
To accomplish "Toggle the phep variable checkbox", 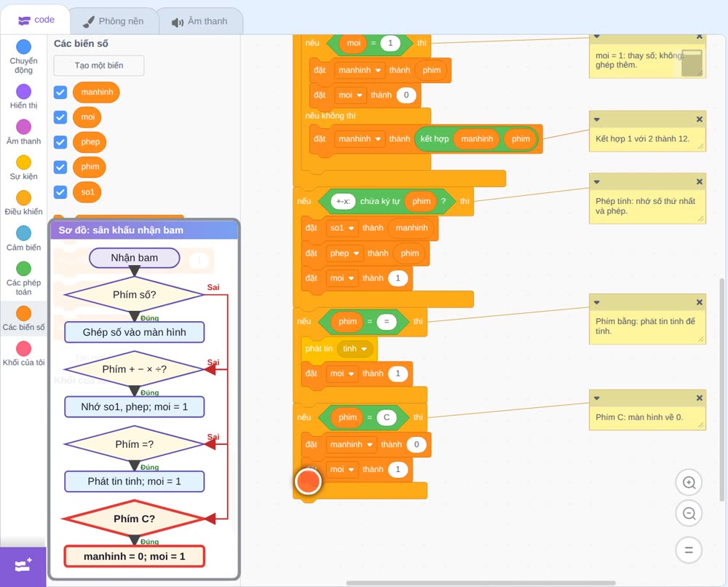I will pos(60,142).
